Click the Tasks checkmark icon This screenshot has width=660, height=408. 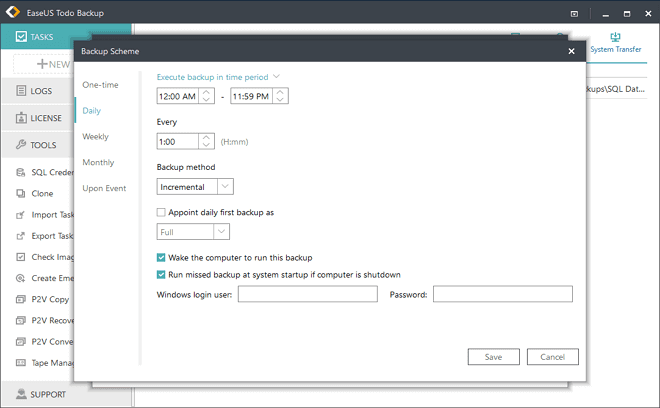[x=22, y=37]
